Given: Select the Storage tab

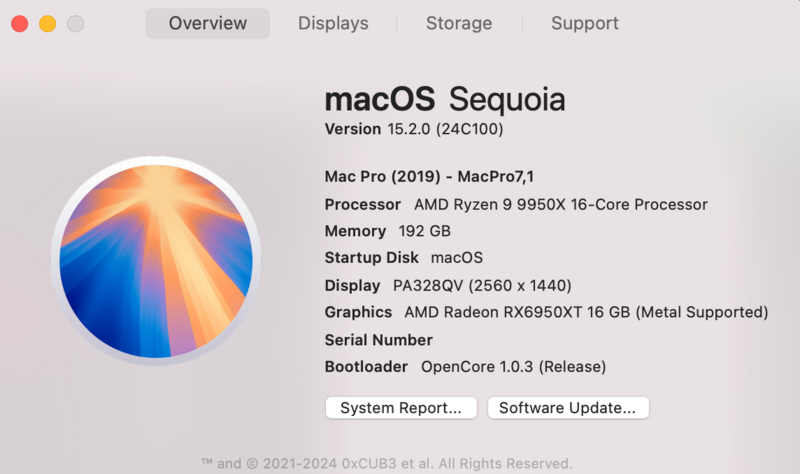Looking at the screenshot, I should pyautogui.click(x=460, y=23).
